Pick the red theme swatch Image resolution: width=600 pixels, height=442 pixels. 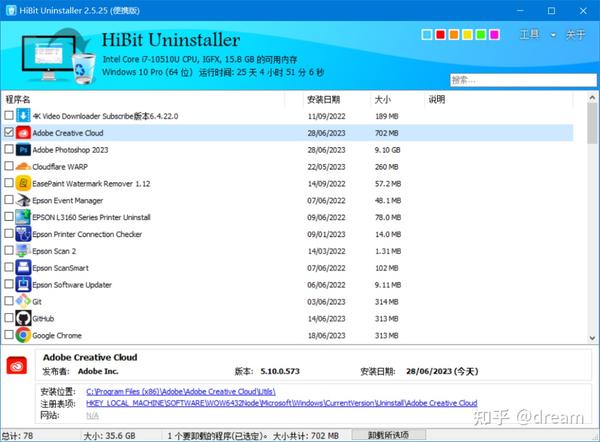pyautogui.click(x=440, y=35)
